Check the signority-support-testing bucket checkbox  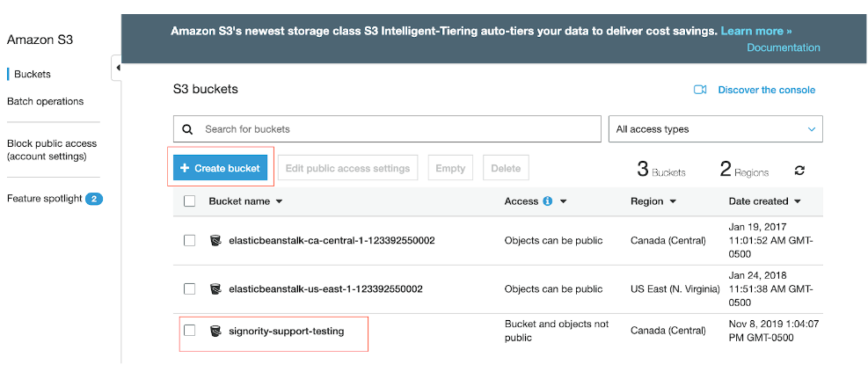click(x=189, y=331)
